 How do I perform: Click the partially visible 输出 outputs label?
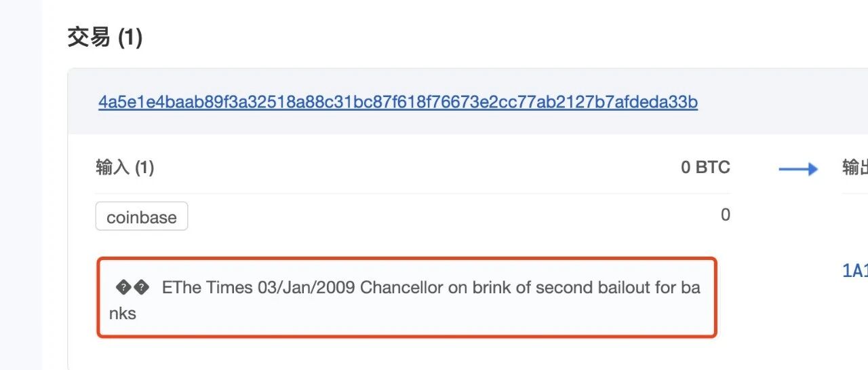point(854,168)
